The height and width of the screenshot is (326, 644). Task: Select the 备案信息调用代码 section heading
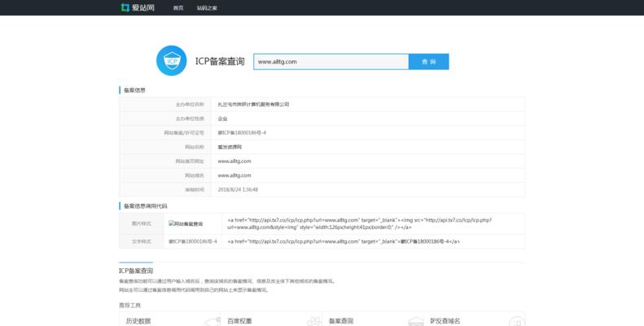pyautogui.click(x=146, y=206)
